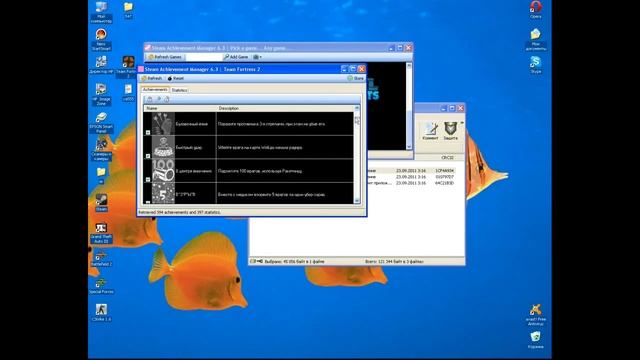Click the Protect shield icon in archive window
Viewport: 640px width, 360px height.
pyautogui.click(x=451, y=131)
